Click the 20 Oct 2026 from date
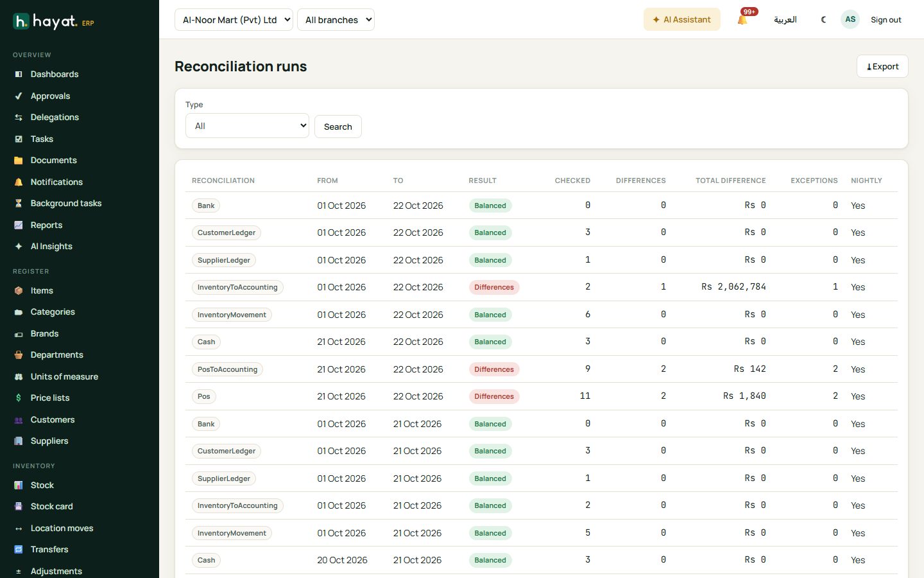 tap(342, 560)
